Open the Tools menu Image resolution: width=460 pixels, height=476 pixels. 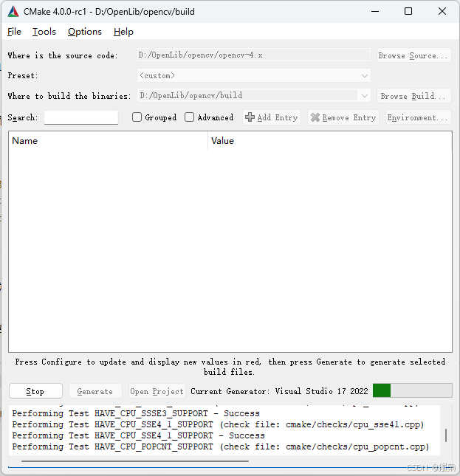[x=44, y=32]
